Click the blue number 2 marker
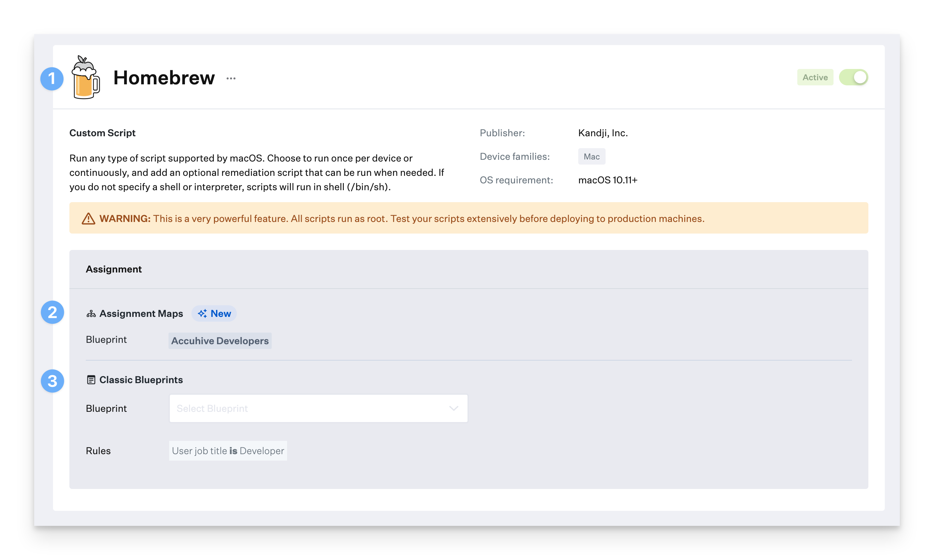Screen dimensions: 934x560 tap(53, 312)
